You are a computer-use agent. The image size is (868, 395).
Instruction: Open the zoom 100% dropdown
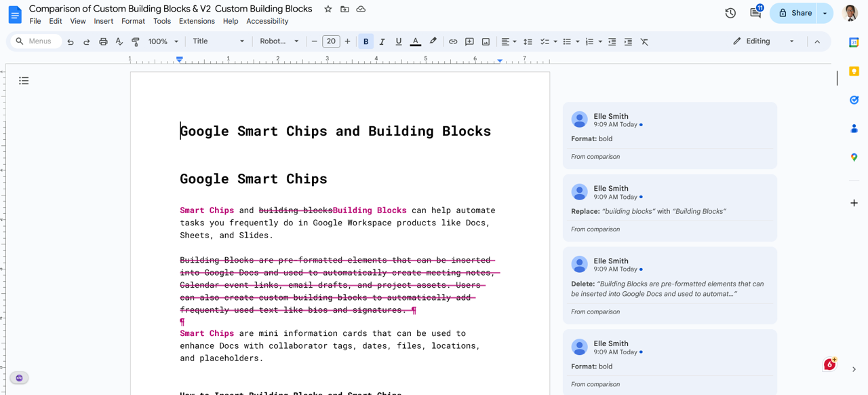(163, 41)
